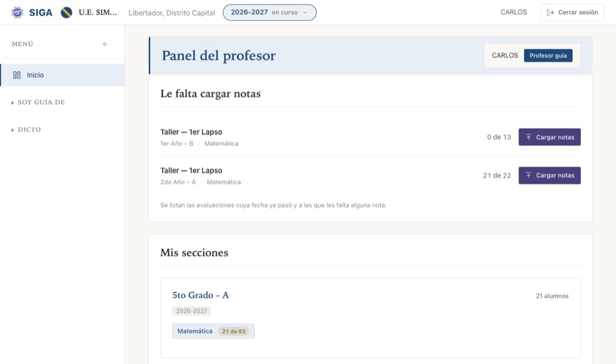Click the 0 de 13 progress count
The image size is (616, 364).
coord(499,137)
